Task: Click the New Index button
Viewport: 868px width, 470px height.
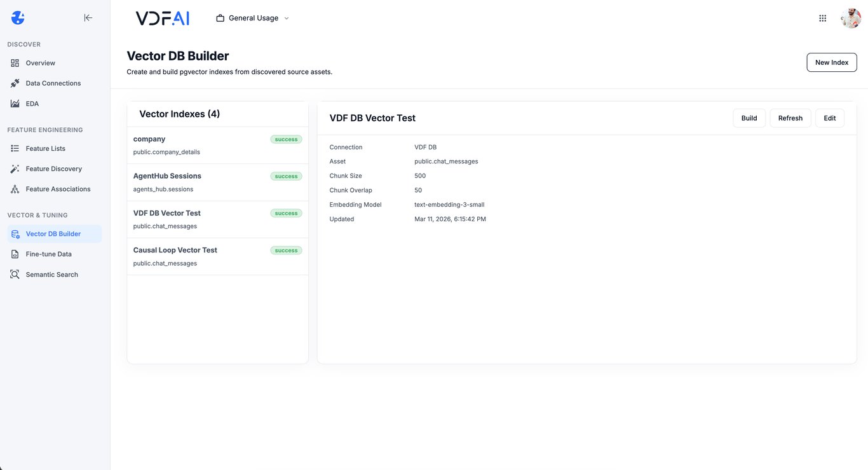Action: pos(831,62)
